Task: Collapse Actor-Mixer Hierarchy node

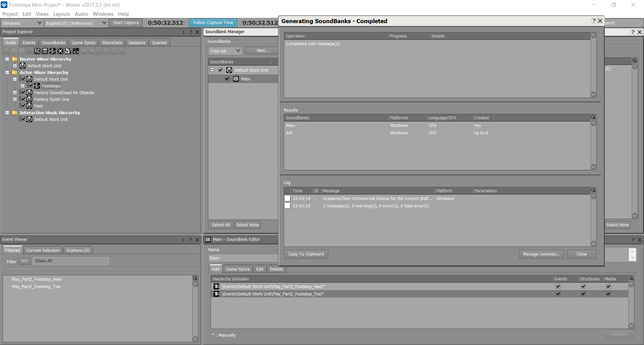Action: click(x=7, y=72)
